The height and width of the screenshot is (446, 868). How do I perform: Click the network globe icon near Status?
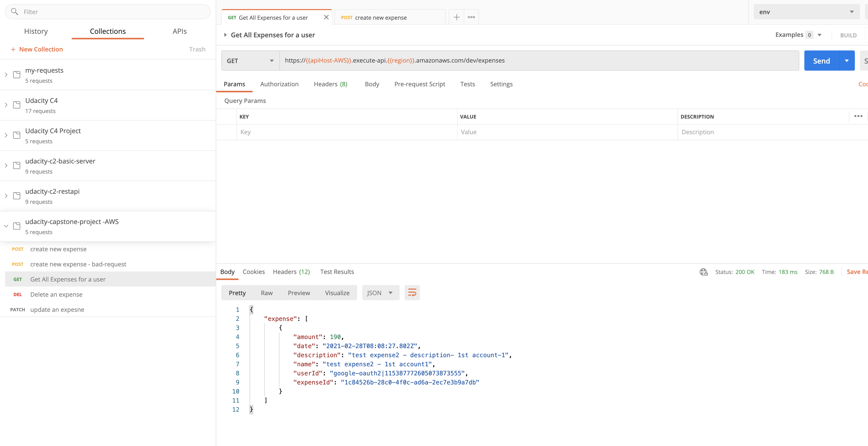(x=704, y=272)
